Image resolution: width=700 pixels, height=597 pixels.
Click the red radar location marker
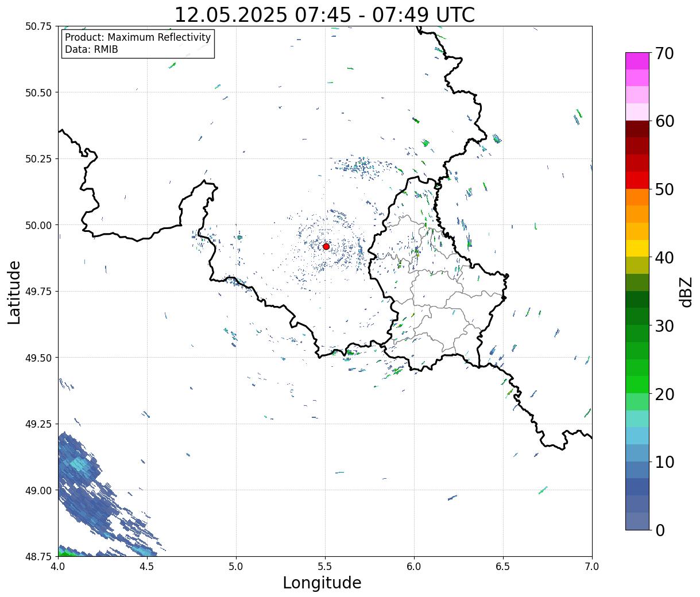pyautogui.click(x=326, y=246)
